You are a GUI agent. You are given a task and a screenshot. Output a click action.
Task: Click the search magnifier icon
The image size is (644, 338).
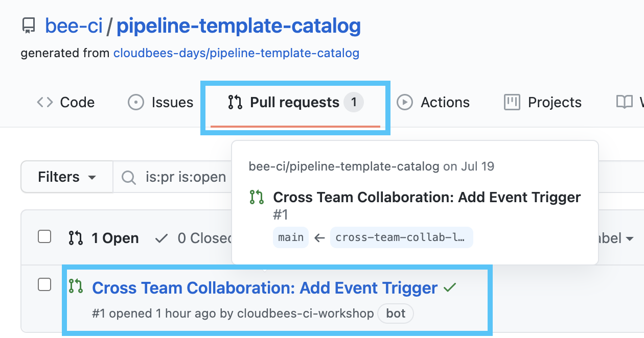tap(129, 177)
